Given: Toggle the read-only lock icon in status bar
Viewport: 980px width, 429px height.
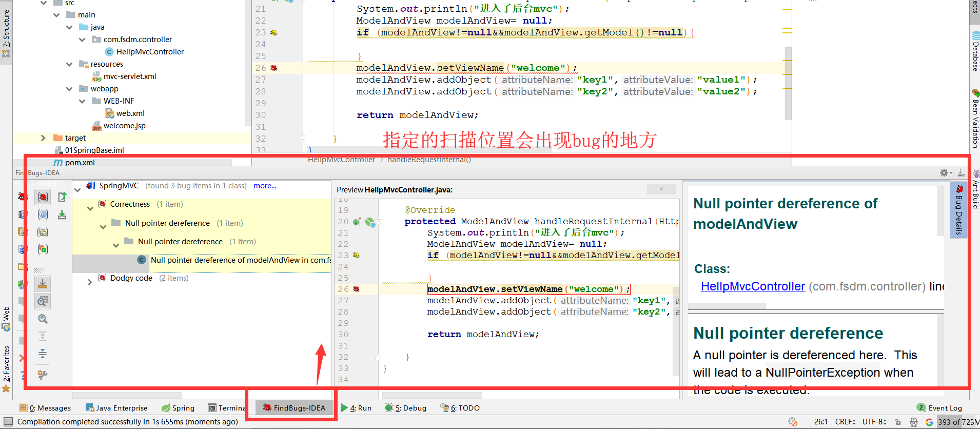Looking at the screenshot, I should (x=898, y=422).
